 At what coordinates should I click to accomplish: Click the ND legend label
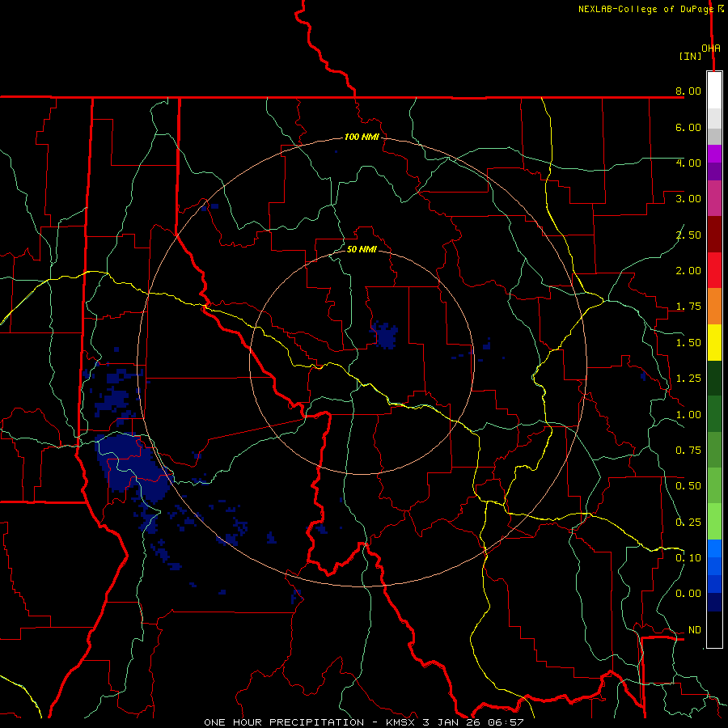pos(695,630)
